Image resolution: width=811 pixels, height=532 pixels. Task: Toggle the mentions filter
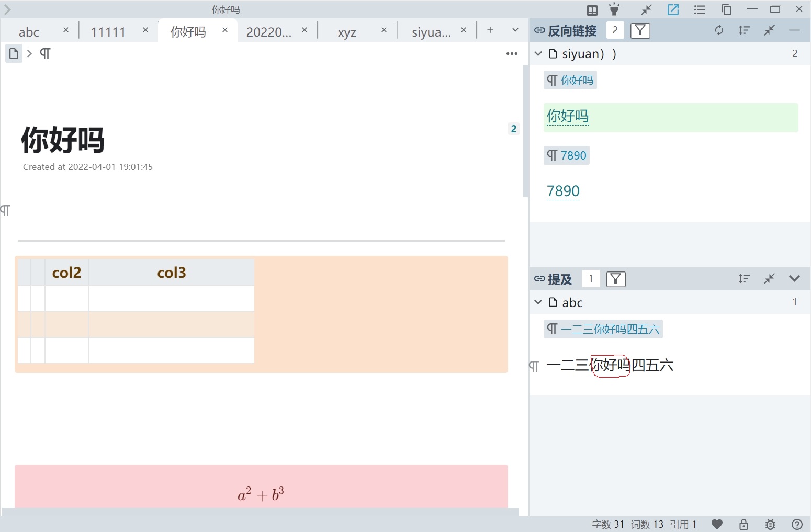tap(616, 279)
